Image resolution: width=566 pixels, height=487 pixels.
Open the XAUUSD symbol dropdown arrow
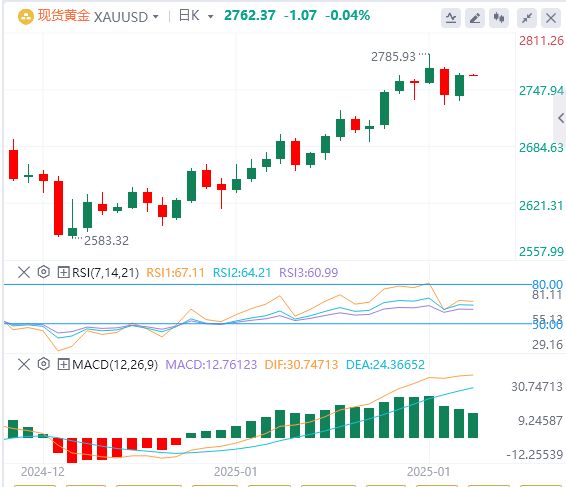click(156, 17)
